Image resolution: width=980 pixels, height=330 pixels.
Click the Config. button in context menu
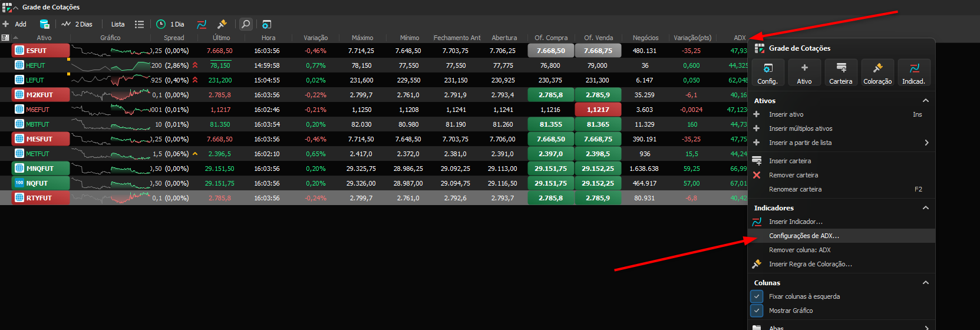pos(767,72)
